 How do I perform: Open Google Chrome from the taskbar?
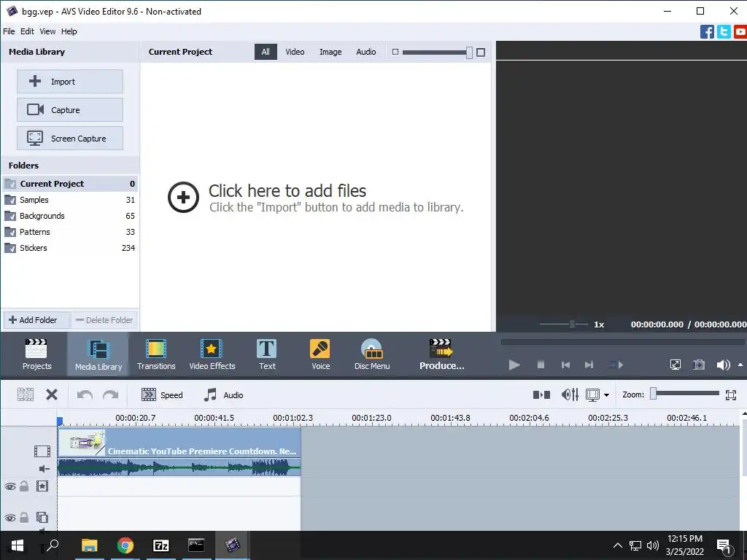(x=125, y=545)
